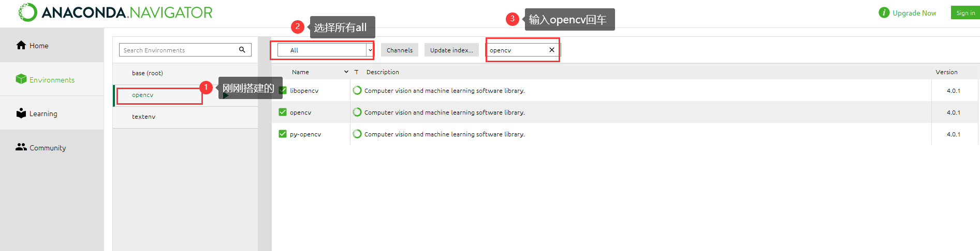Open the Home tab
The width and height of the screenshot is (980, 251).
click(x=52, y=46)
